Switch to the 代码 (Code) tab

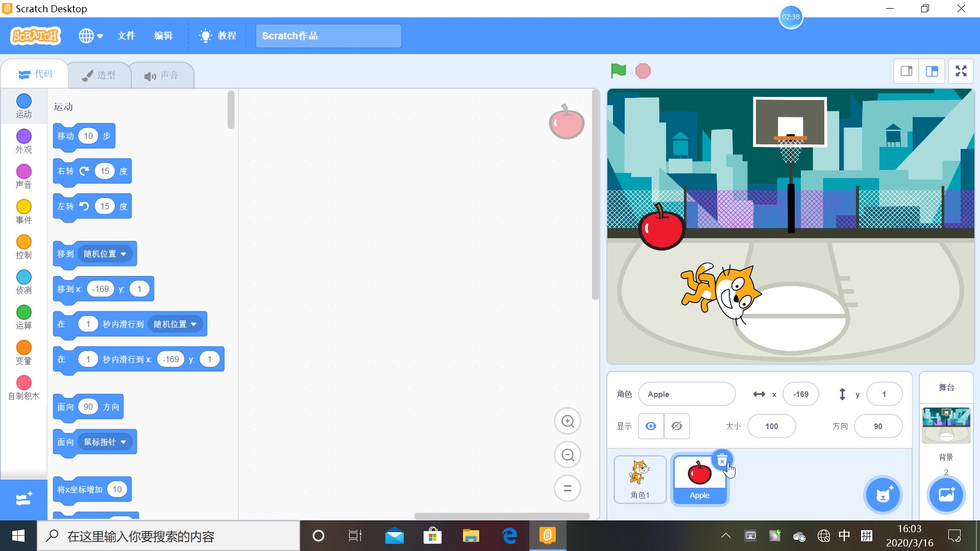35,74
